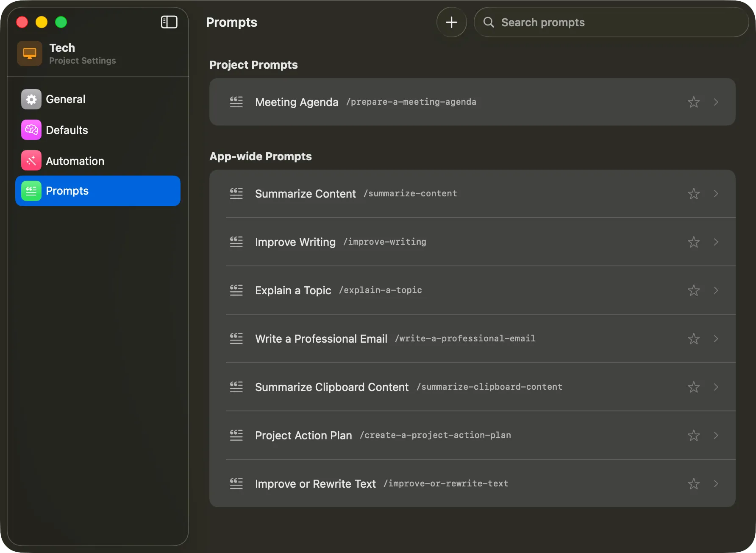Click the quote-list icon beside Summarize Content
Viewport: 756px width, 553px height.
236,193
